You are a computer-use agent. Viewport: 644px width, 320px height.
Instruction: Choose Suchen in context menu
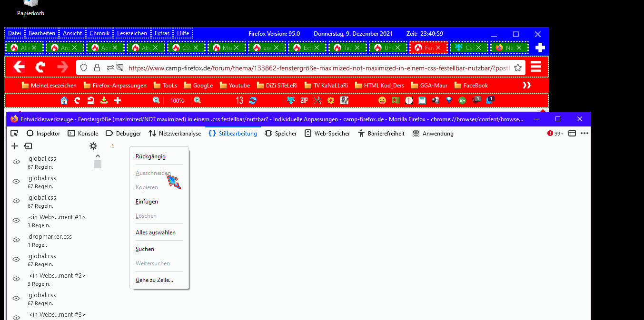159,249
